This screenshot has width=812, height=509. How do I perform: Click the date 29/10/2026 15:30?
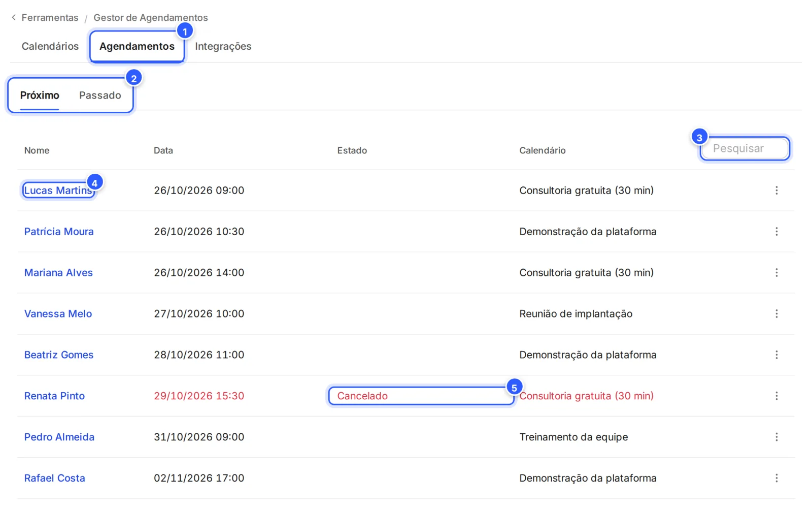tap(199, 396)
